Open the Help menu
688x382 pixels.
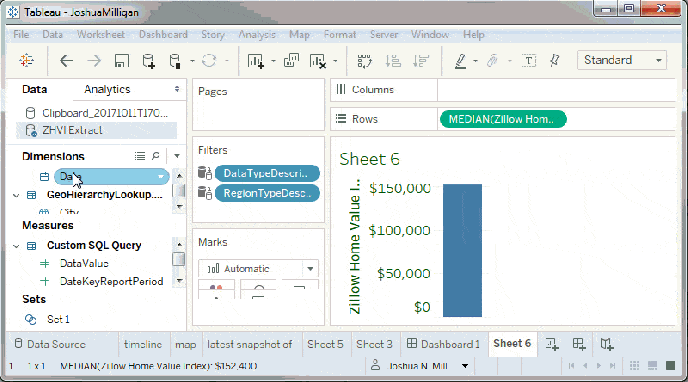(474, 34)
